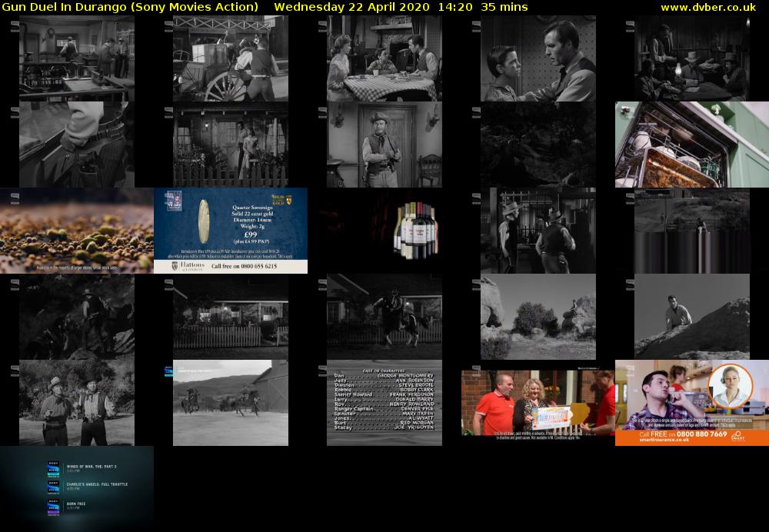
Task: Click the '14:20' start time
Action: [456, 7]
